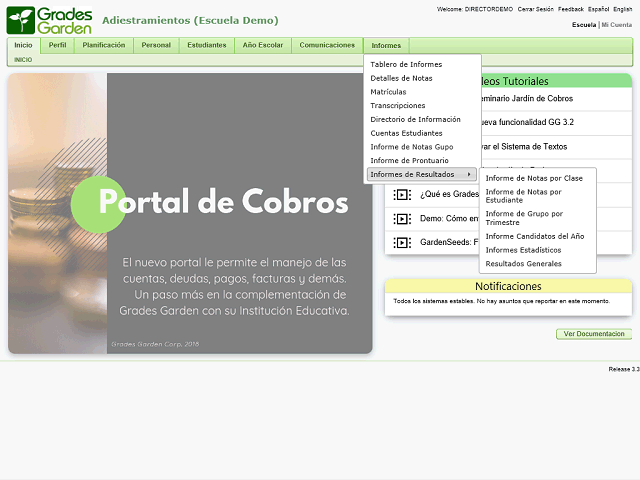Select Informe de Prontuario
The width and height of the screenshot is (640, 480).
pyautogui.click(x=409, y=161)
